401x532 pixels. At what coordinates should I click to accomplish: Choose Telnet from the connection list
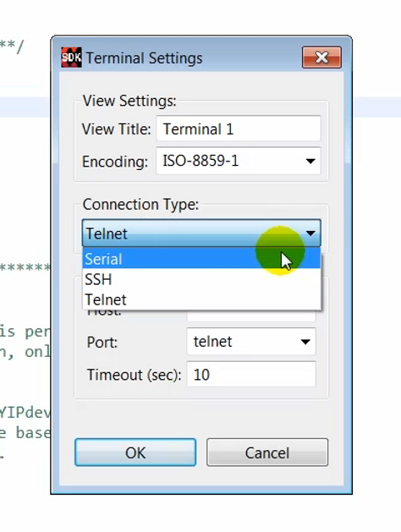click(x=201, y=299)
